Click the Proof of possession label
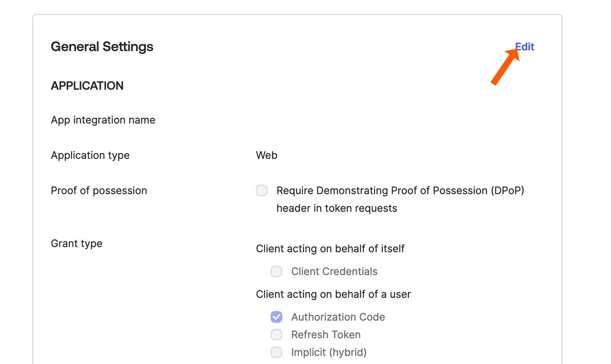Viewport: 611px width, 364px height. point(99,190)
